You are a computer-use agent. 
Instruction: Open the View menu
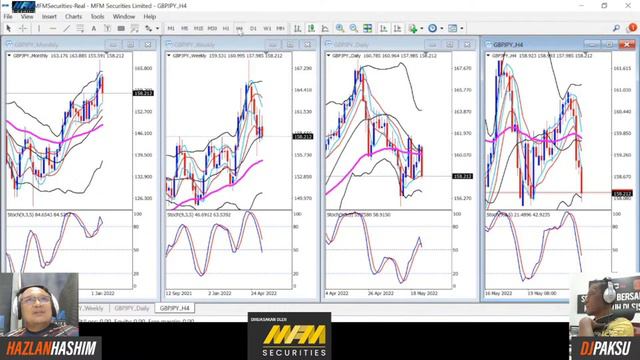(x=27, y=17)
